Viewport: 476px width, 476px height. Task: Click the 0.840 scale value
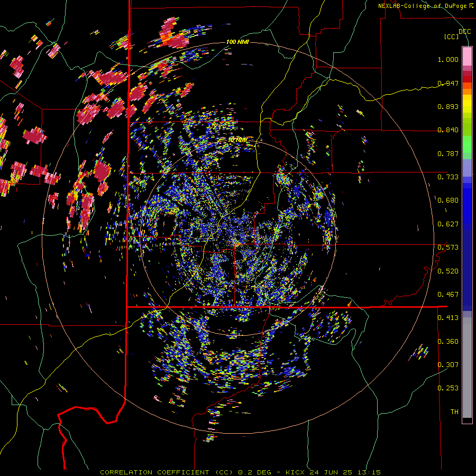coord(448,130)
